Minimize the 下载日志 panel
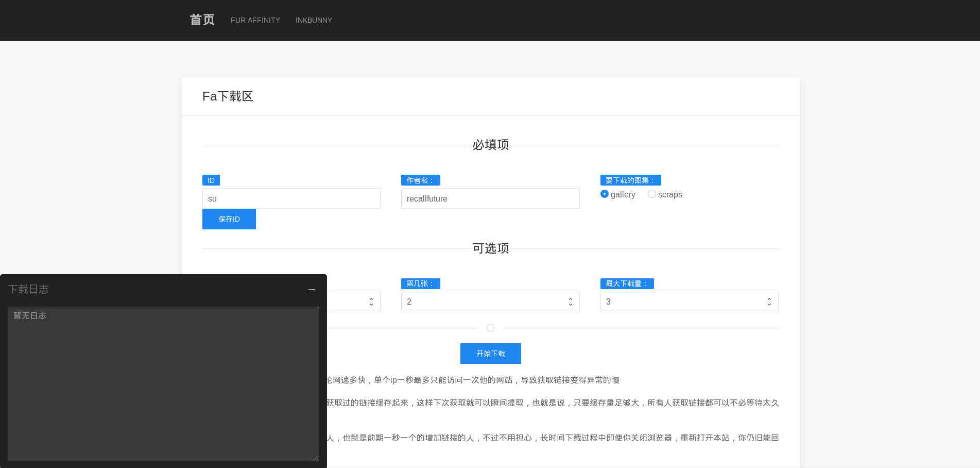 point(312,290)
